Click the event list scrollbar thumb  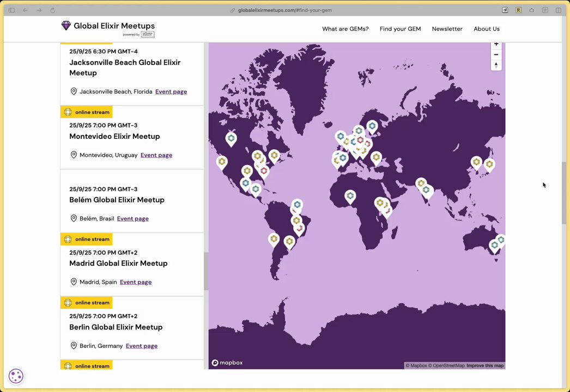click(206, 271)
